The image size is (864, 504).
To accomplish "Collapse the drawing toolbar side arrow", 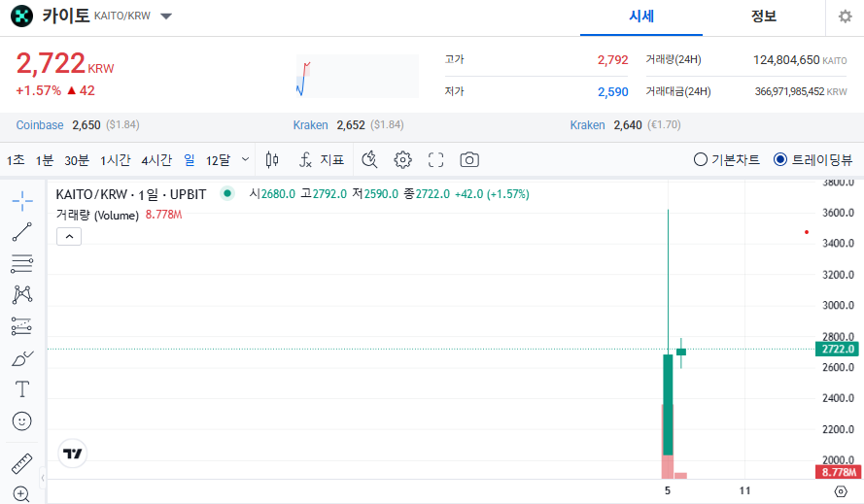I will 43,478.
